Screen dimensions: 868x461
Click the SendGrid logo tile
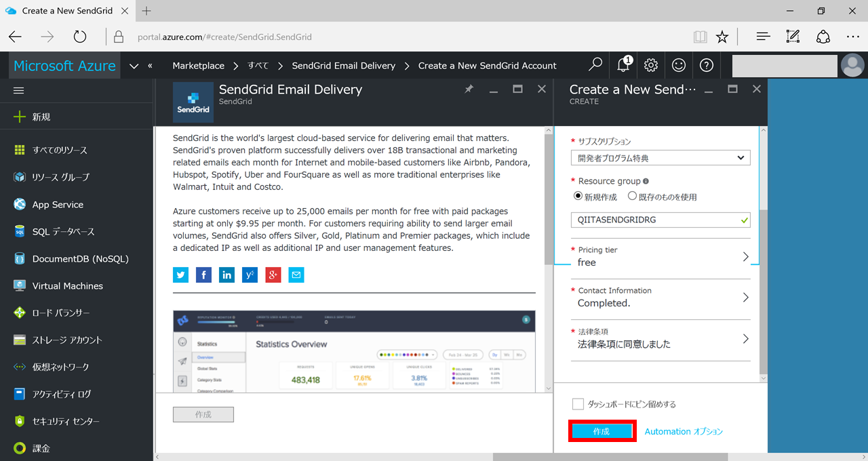click(x=194, y=102)
